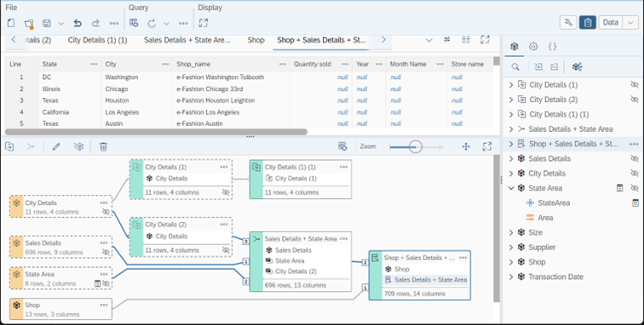Click the Open document icon with orange dot
The width and height of the screenshot is (644, 325).
point(29,24)
